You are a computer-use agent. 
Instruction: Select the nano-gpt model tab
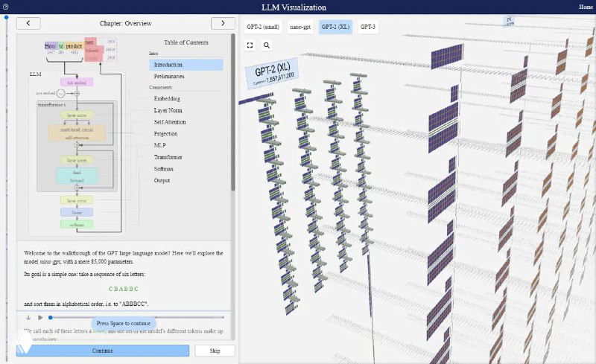pos(300,27)
